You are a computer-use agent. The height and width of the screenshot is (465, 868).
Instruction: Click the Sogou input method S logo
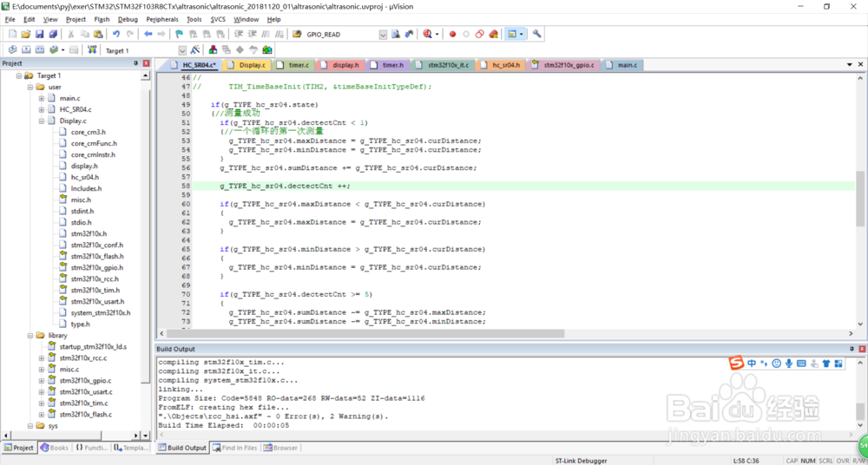tap(736, 363)
